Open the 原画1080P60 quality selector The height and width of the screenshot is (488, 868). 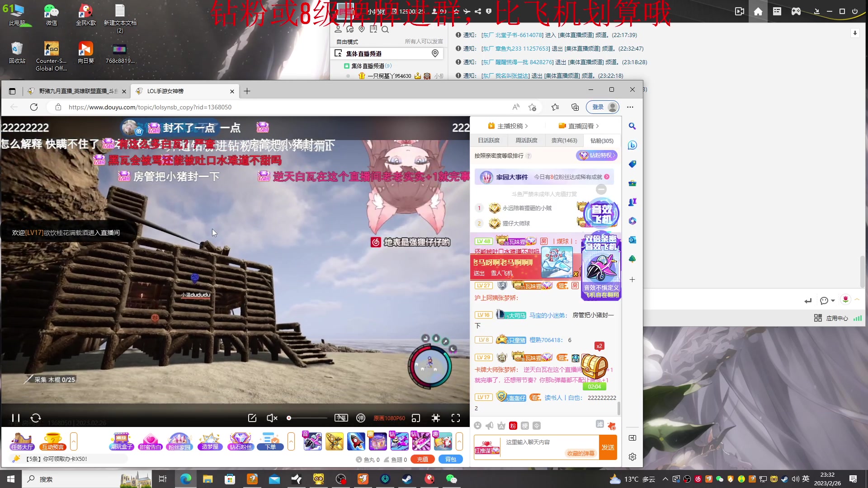389,418
